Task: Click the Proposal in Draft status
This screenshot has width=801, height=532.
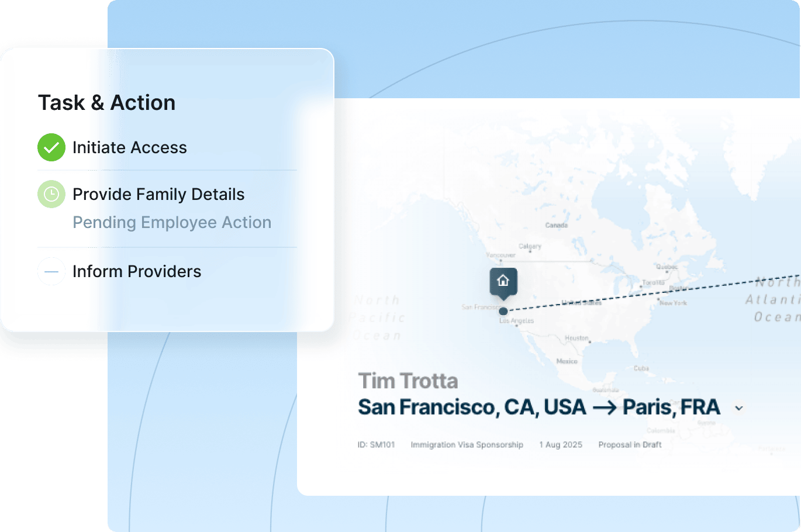Action: pyautogui.click(x=630, y=445)
